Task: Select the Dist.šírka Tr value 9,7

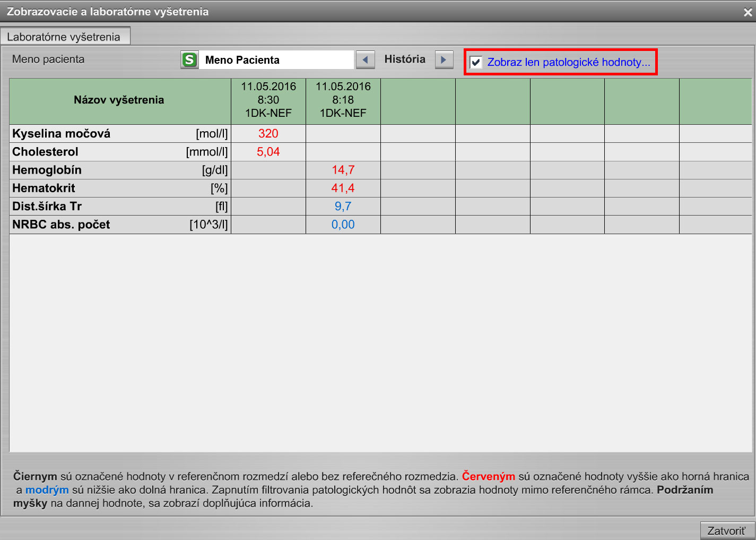Action: [x=343, y=206]
